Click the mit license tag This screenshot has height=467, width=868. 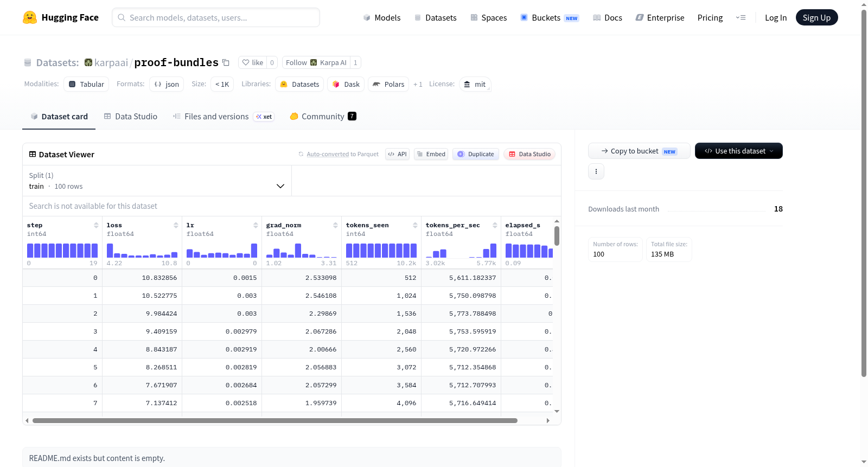(x=475, y=84)
